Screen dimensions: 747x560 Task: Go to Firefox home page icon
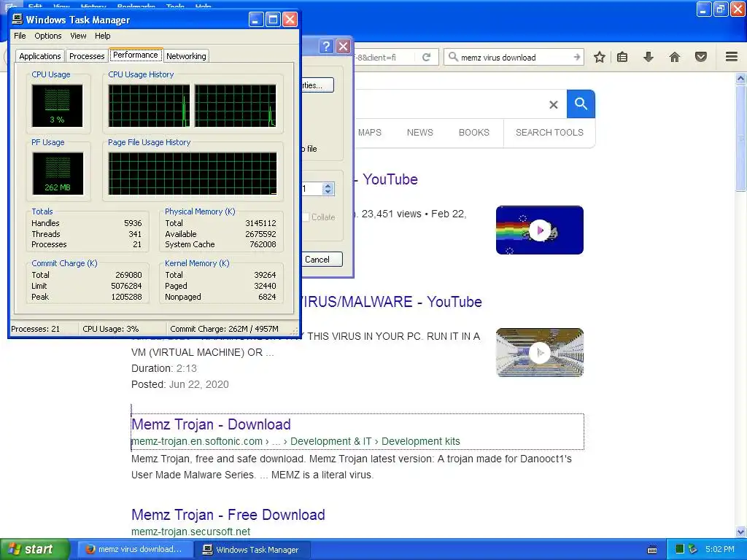click(x=675, y=57)
